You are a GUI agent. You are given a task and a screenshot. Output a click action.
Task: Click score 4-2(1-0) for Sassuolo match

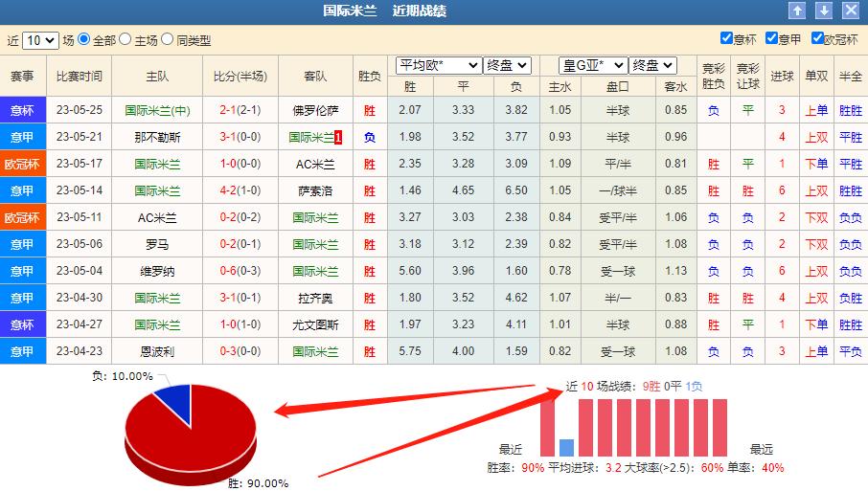240,190
